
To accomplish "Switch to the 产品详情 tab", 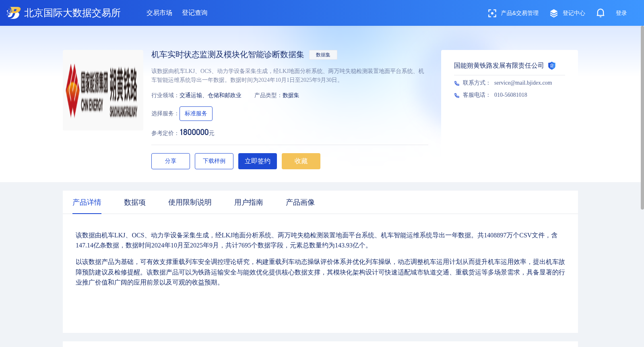I will (87, 202).
